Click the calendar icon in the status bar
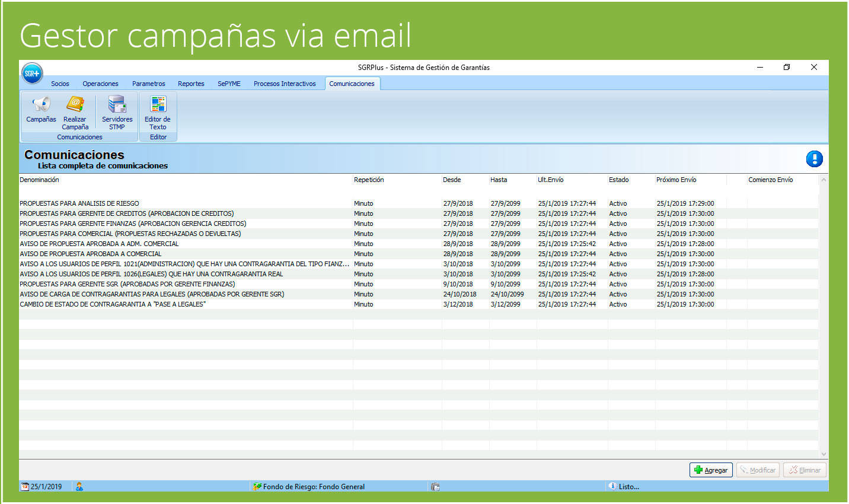The width and height of the screenshot is (849, 504). pyautogui.click(x=24, y=486)
